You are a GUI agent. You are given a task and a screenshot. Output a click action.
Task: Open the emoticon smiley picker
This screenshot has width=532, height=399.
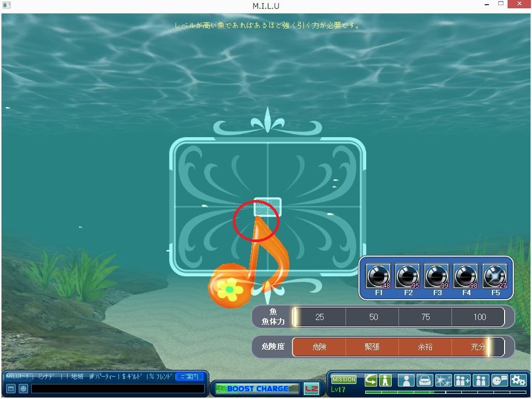[23, 389]
